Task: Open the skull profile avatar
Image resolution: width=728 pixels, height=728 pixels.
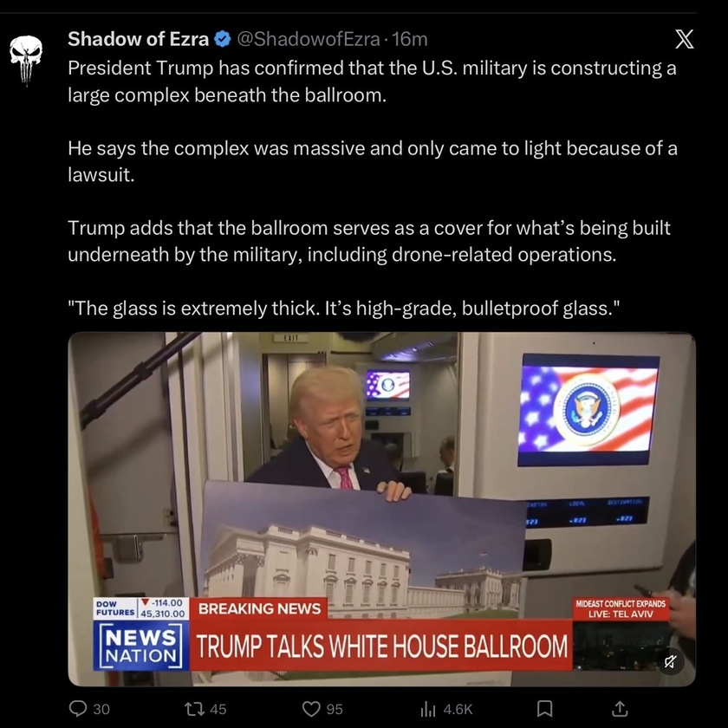Action: pyautogui.click(x=26, y=60)
